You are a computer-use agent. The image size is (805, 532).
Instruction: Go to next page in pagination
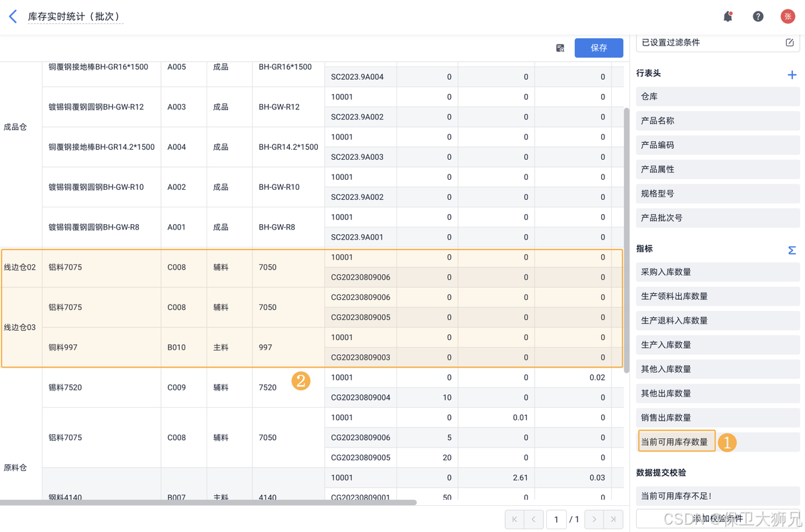pyautogui.click(x=594, y=519)
